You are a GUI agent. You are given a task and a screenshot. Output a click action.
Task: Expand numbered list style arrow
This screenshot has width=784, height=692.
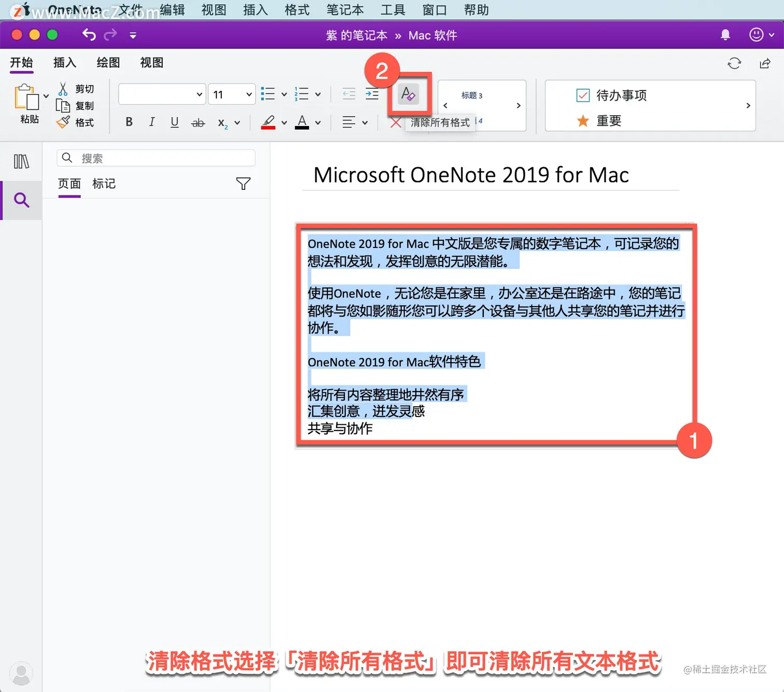pos(318,94)
